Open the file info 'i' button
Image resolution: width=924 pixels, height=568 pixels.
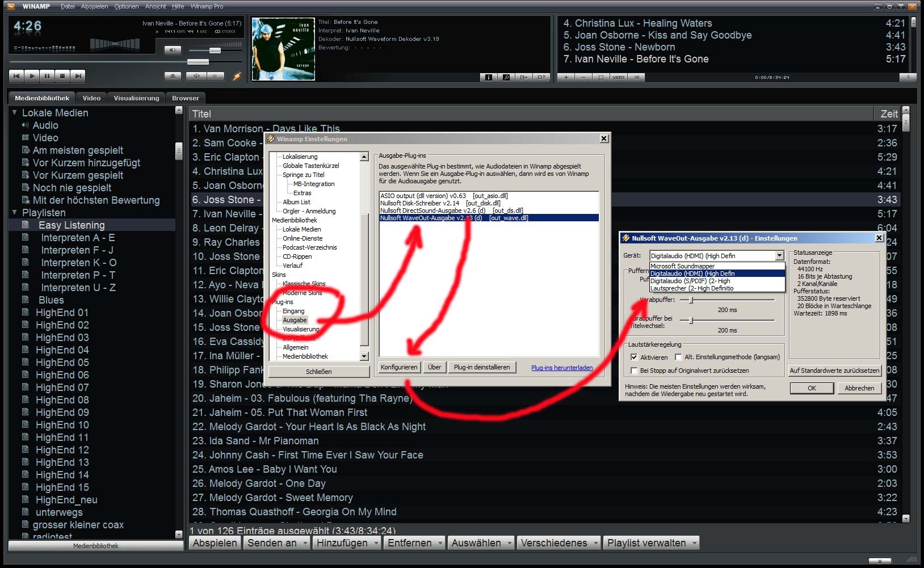click(488, 77)
